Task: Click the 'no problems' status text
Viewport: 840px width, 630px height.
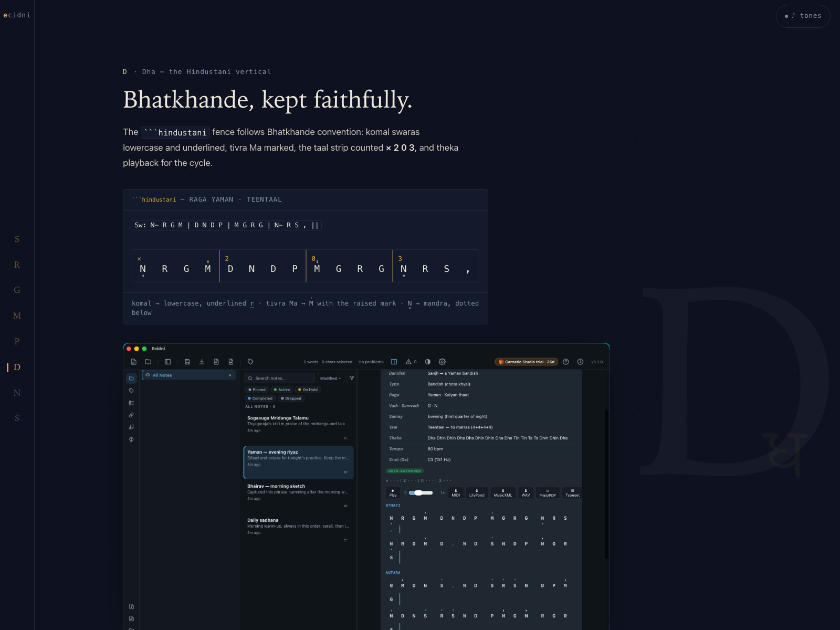Action: 371,362
